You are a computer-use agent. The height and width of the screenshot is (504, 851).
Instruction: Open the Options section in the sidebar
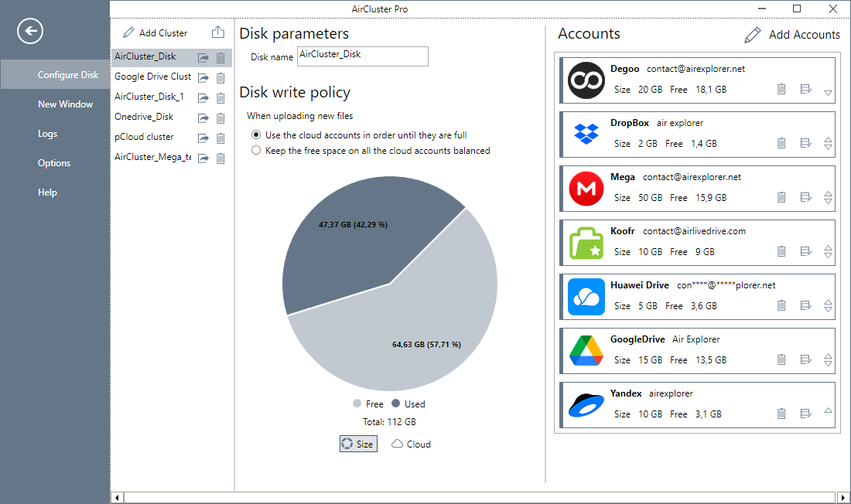(x=53, y=162)
